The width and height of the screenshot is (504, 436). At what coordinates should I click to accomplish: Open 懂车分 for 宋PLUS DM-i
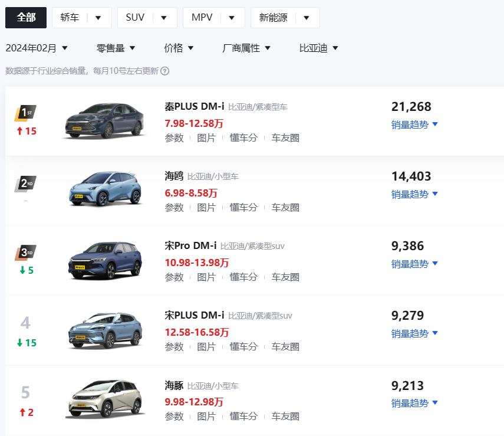click(x=243, y=347)
